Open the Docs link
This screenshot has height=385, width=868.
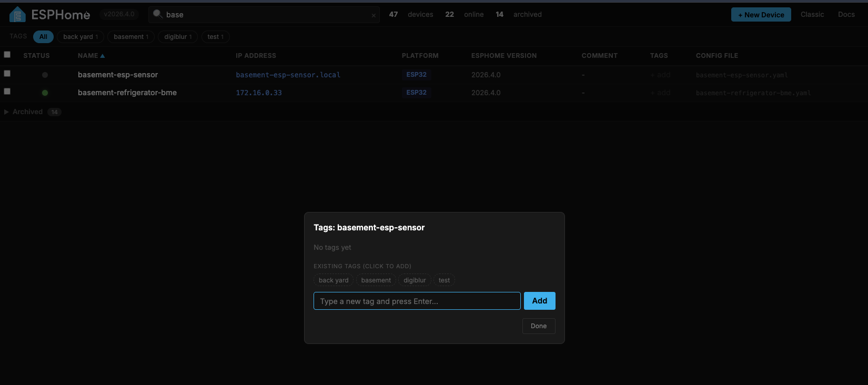(x=846, y=14)
